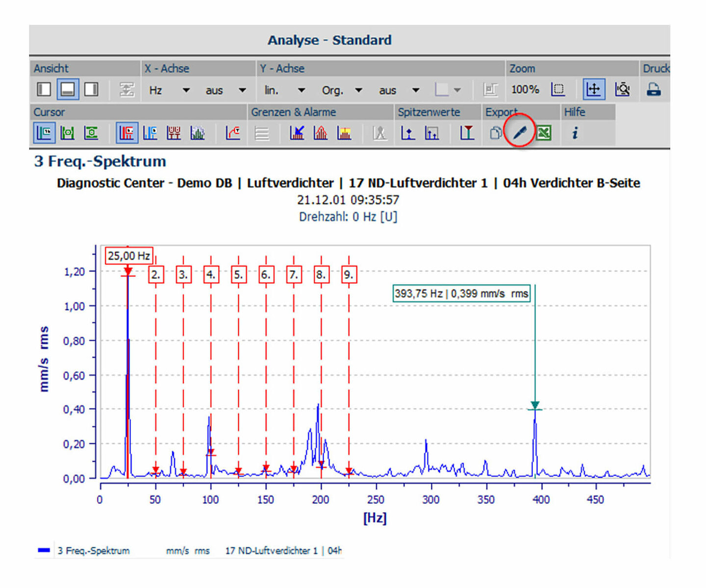Click the blue arrow alarm spectrum icon

tap(297, 133)
